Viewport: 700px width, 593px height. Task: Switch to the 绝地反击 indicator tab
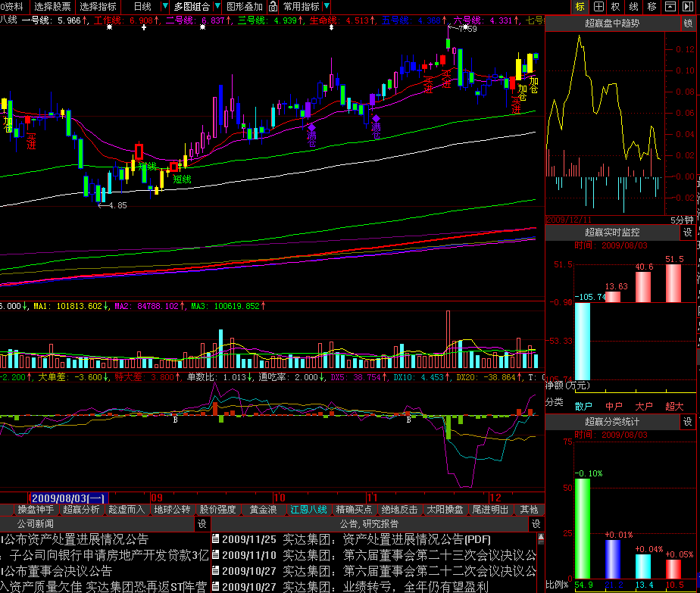(x=399, y=510)
